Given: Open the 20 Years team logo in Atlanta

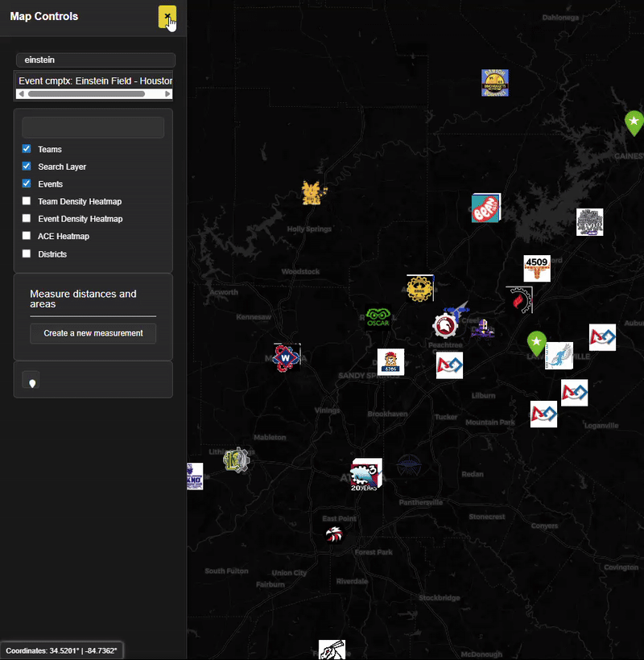Looking at the screenshot, I should 366,474.
